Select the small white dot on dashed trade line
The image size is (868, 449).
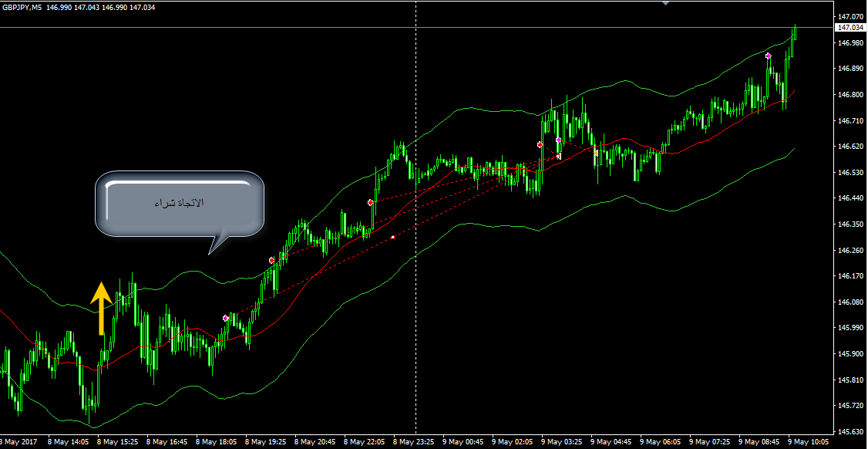click(393, 237)
